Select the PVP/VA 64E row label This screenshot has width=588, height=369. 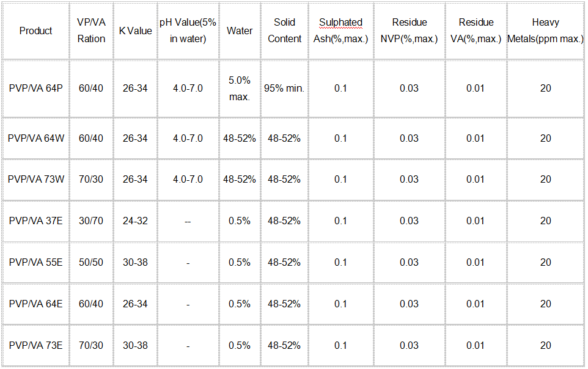35,304
